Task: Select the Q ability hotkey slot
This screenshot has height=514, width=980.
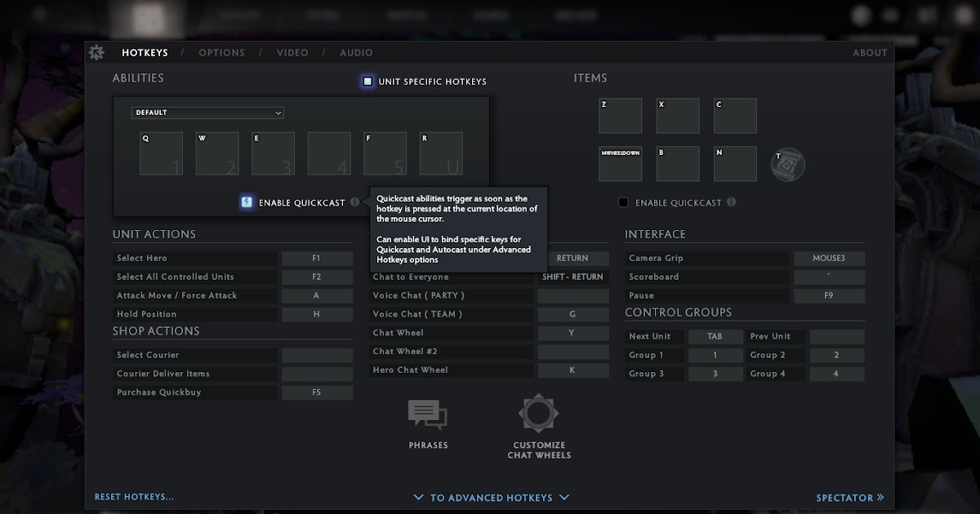Action: [x=161, y=153]
